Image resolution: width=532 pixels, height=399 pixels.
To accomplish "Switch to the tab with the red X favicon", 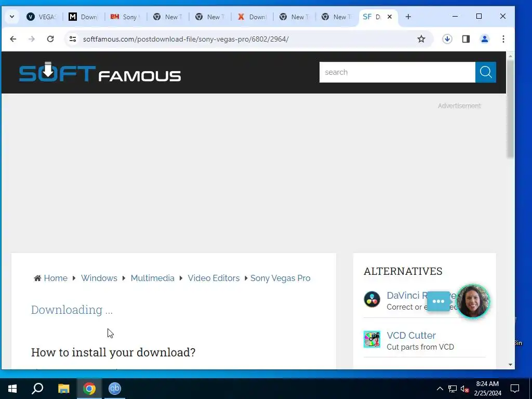I will 252,17.
